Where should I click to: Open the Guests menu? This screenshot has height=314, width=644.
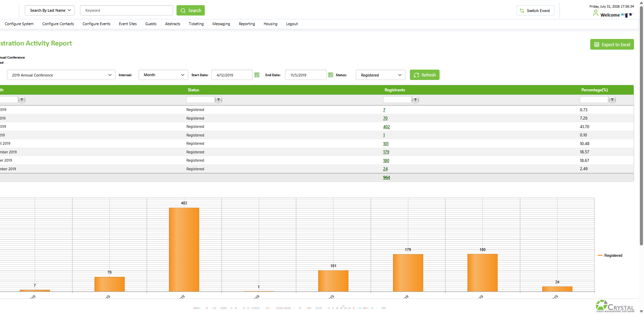click(151, 24)
